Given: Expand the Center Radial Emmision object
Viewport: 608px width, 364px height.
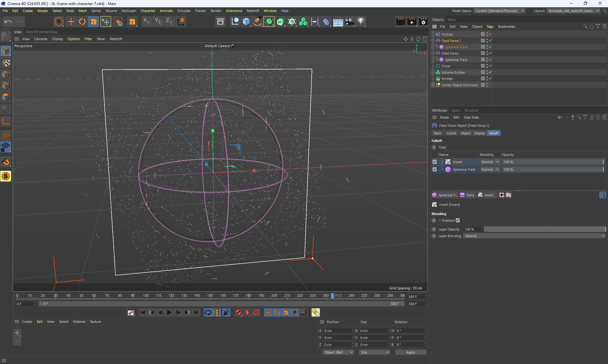Looking at the screenshot, I should click(x=433, y=85).
